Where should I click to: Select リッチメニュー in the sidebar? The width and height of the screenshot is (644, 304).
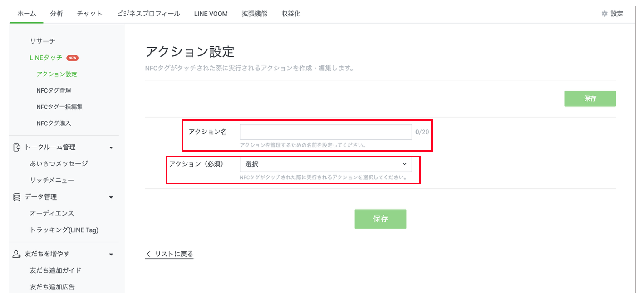pos(52,181)
